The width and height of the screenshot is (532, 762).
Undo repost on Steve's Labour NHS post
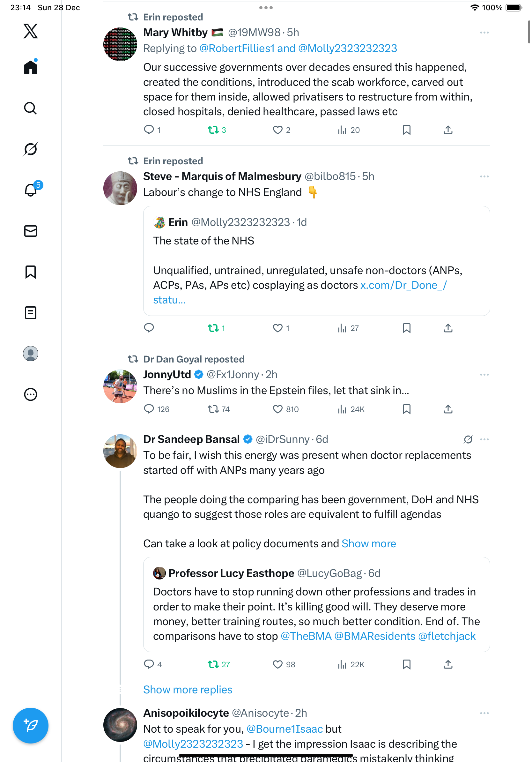click(213, 328)
